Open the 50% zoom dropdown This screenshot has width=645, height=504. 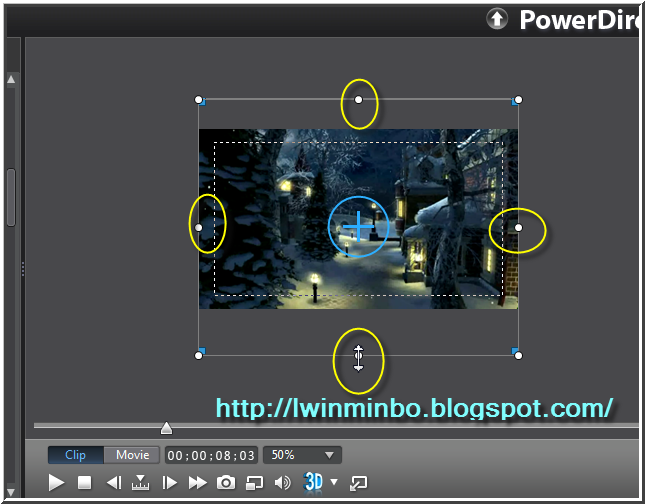point(302,455)
